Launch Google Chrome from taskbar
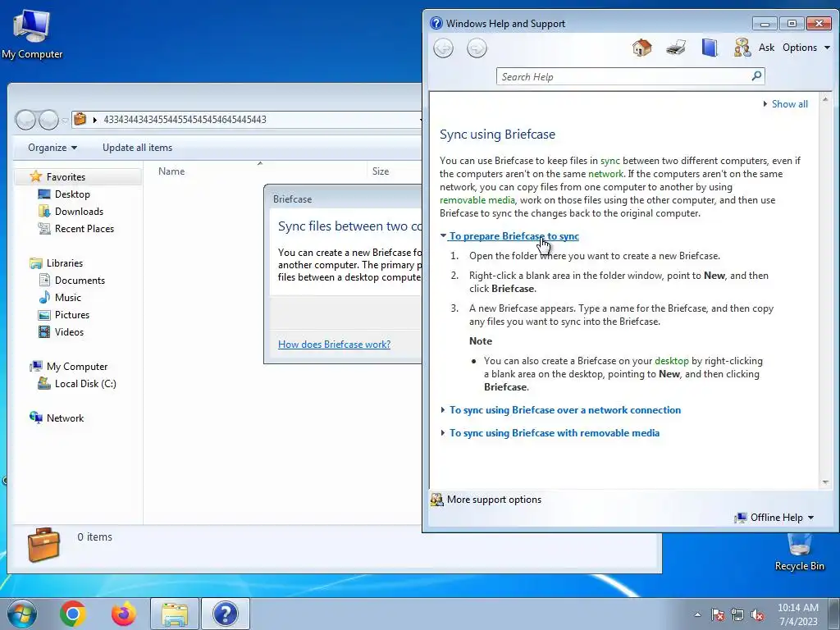This screenshot has width=840, height=630. click(73, 614)
